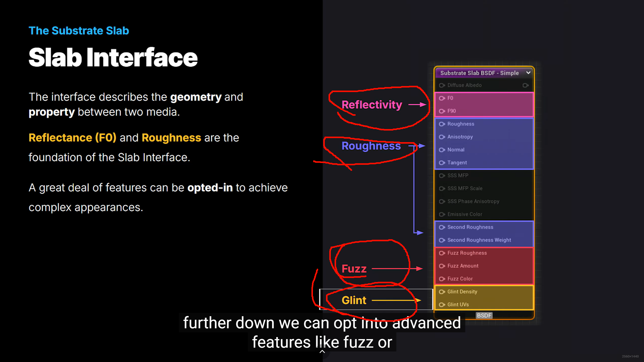Click the Normal input pin

coord(442,150)
